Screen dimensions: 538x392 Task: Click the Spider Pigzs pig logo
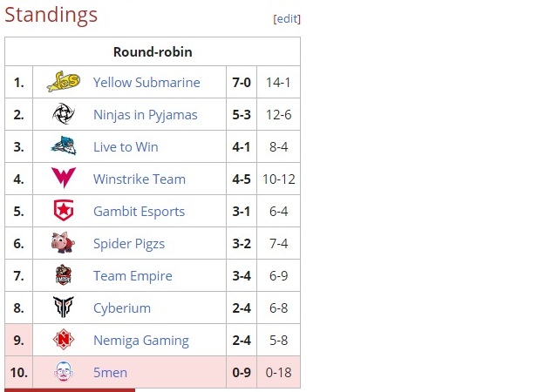pyautogui.click(x=63, y=243)
